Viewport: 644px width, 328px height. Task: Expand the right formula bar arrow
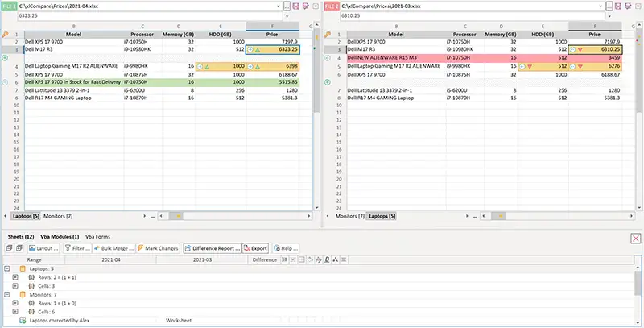point(609,16)
